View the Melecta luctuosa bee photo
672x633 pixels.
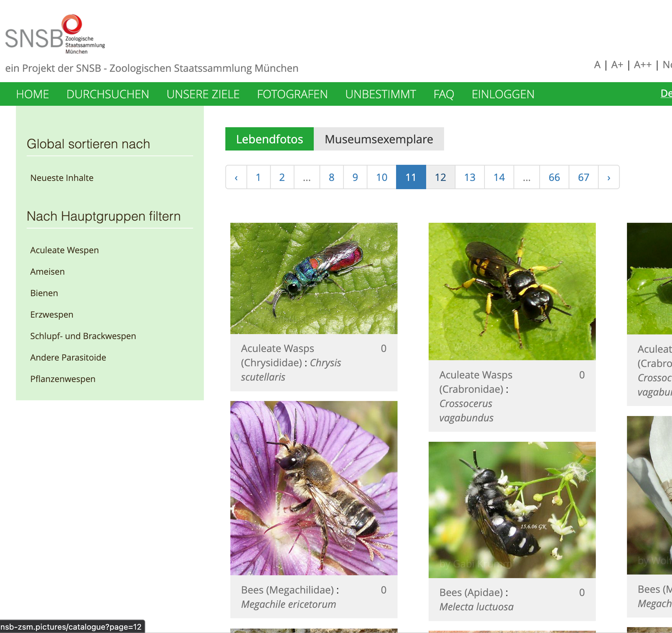pyautogui.click(x=512, y=509)
